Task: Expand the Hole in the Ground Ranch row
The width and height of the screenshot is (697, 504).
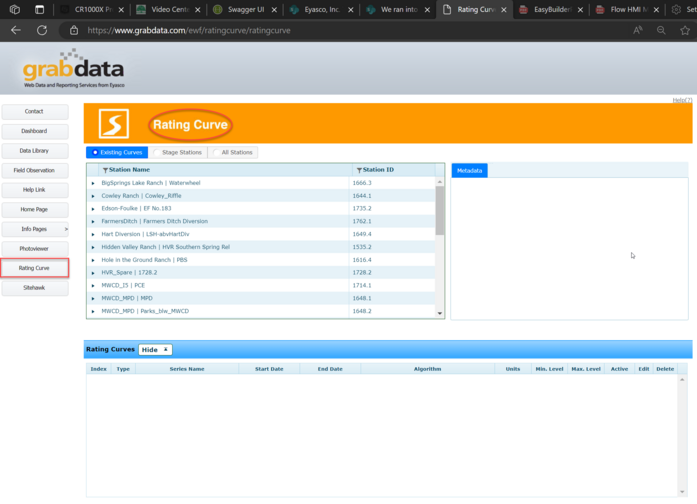Action: tap(93, 260)
